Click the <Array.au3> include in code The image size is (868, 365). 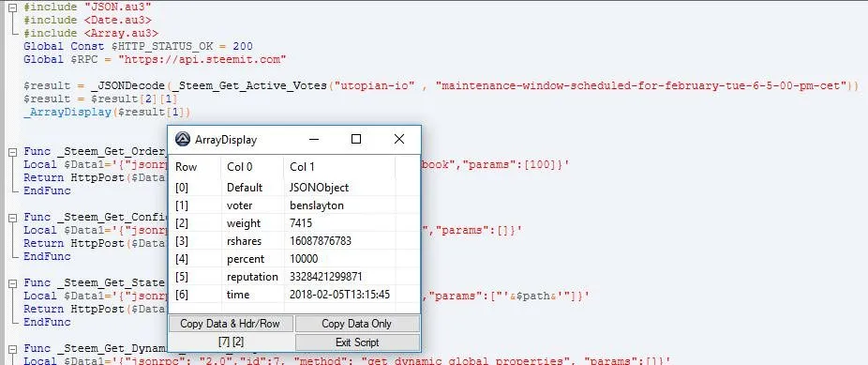coord(121,33)
